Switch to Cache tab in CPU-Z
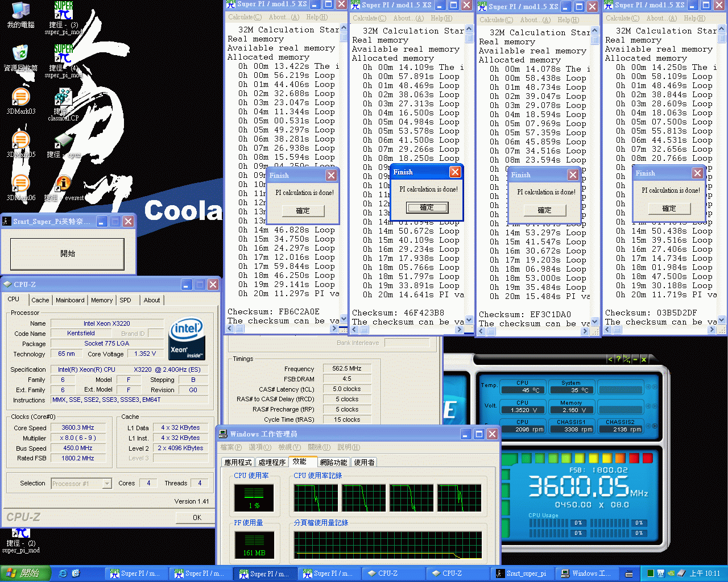Screen dimensions: 728x582 tap(40, 300)
